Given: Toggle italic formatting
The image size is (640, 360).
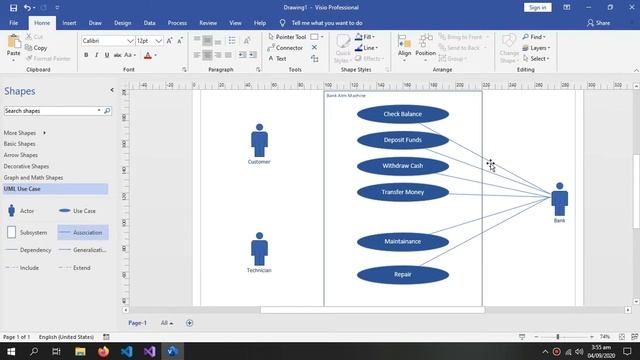Looking at the screenshot, I should click(96, 55).
